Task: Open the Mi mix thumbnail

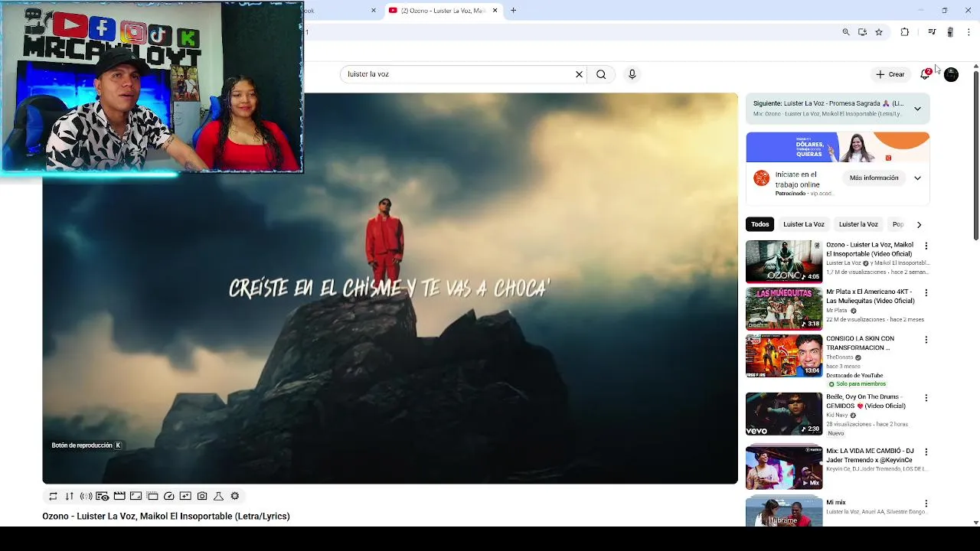Action: pos(784,511)
